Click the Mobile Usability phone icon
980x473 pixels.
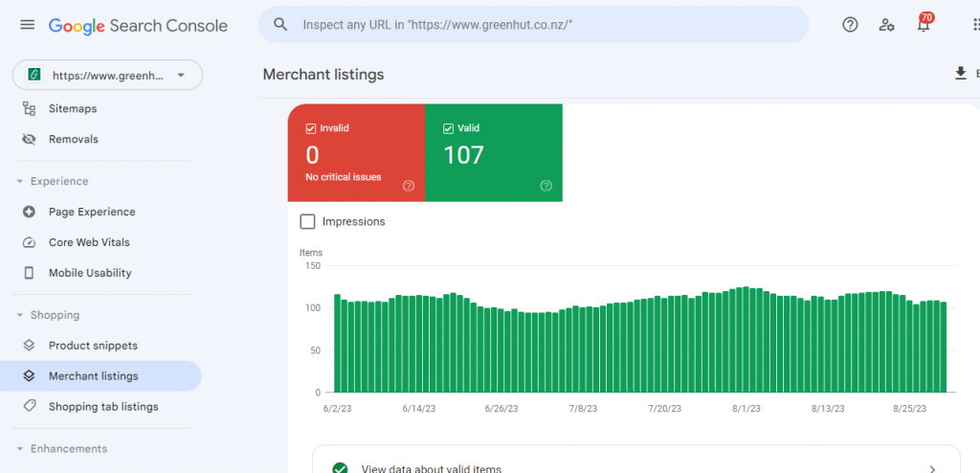(29, 273)
